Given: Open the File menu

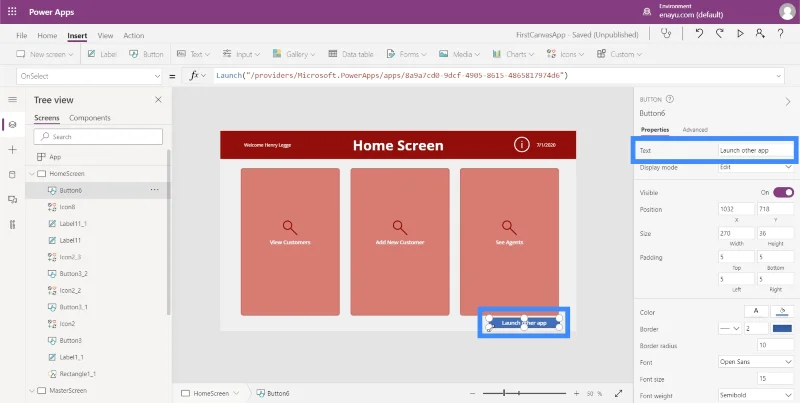Looking at the screenshot, I should coord(21,35).
